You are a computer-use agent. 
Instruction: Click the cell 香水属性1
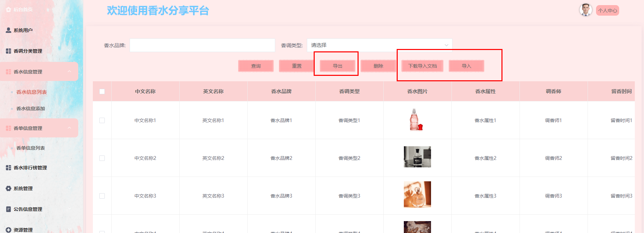(485, 120)
